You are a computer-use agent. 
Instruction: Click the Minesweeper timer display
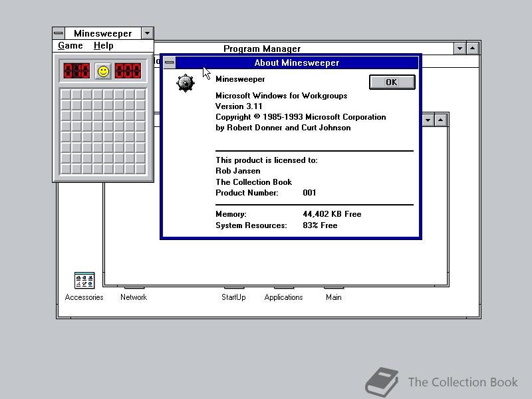[128, 71]
